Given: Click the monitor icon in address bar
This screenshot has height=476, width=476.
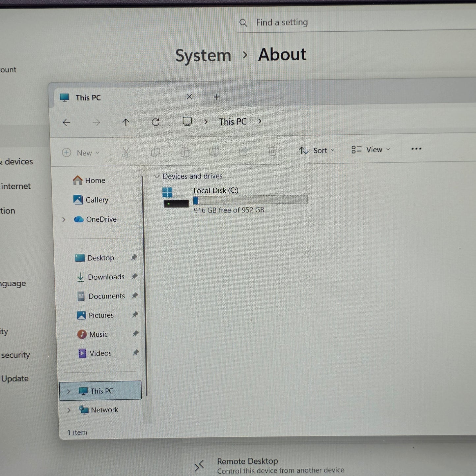Looking at the screenshot, I should (x=187, y=122).
